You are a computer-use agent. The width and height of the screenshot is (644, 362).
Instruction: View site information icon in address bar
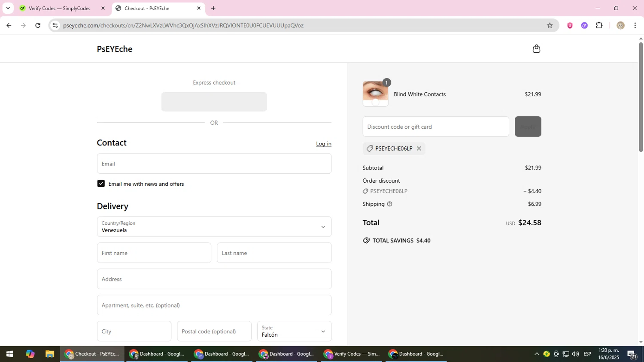point(55,25)
